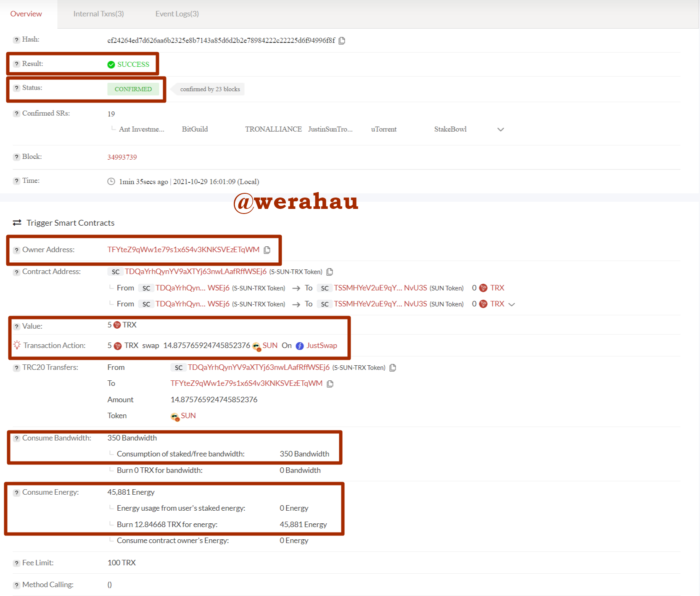Click the help icon next to Time
This screenshot has height=596, width=700.
(16, 181)
